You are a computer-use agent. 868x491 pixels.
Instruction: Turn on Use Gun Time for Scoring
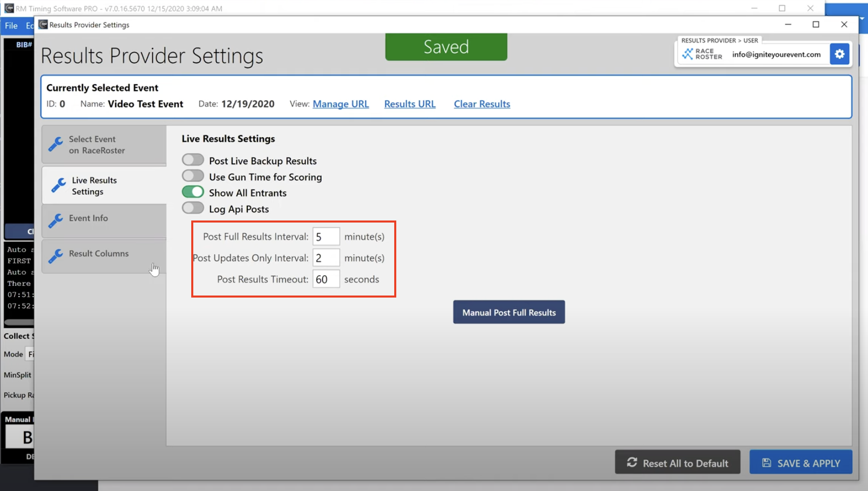point(193,176)
